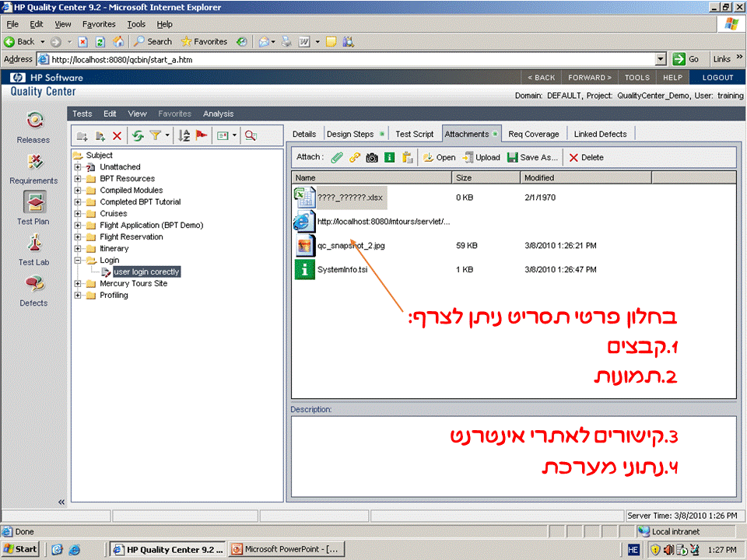Click the LOGOUT button
747x560 pixels.
click(x=717, y=78)
